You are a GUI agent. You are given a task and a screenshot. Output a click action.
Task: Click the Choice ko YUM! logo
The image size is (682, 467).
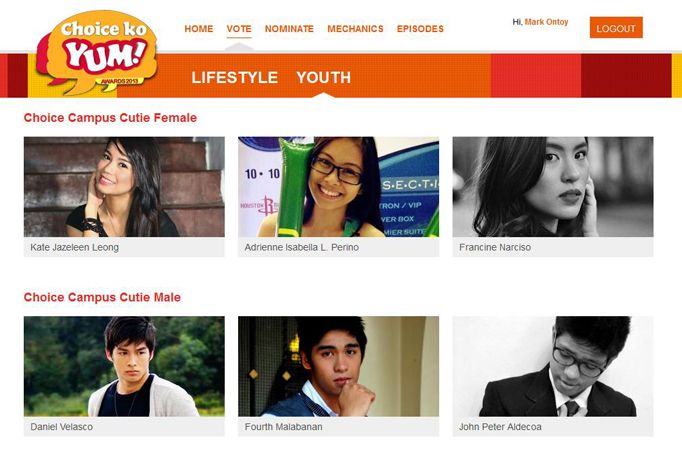point(97,52)
